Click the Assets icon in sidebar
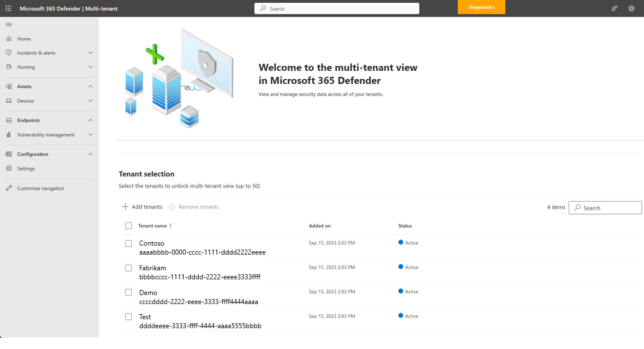The image size is (644, 349). point(8,87)
